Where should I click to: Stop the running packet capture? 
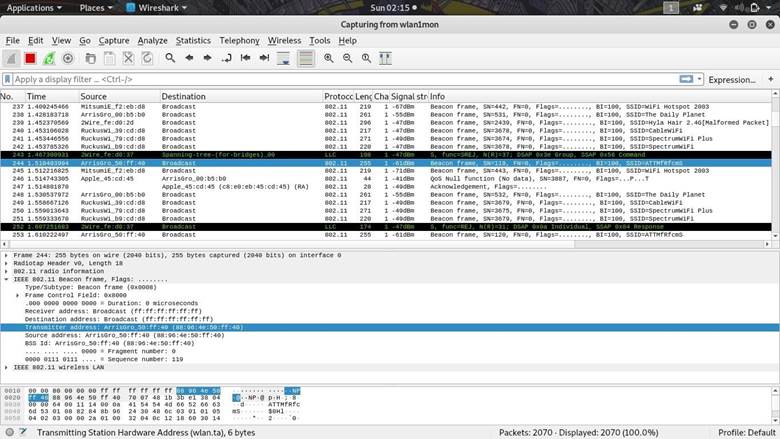(x=31, y=59)
